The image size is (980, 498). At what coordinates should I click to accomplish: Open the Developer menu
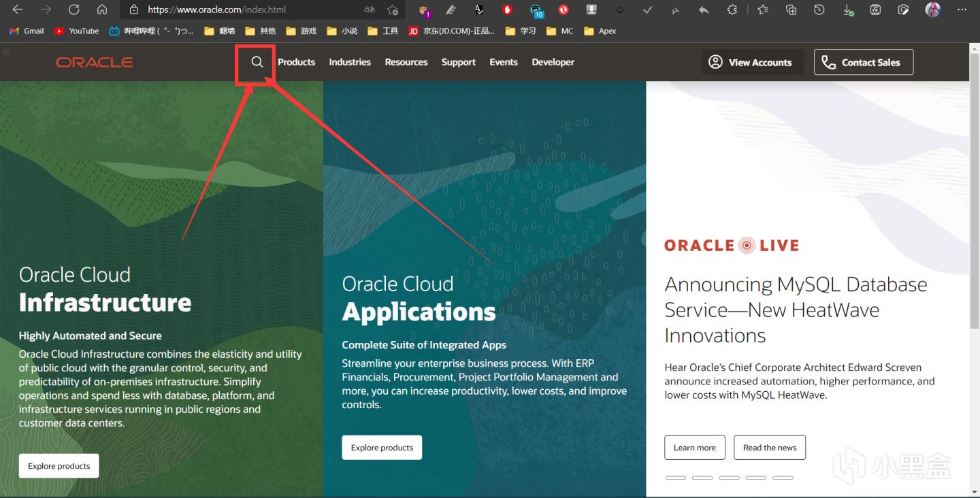pos(553,62)
